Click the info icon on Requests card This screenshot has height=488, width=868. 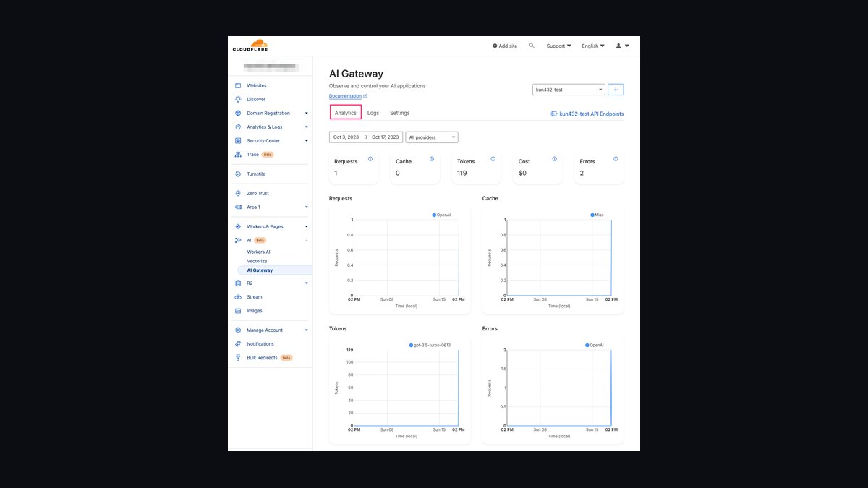point(370,158)
